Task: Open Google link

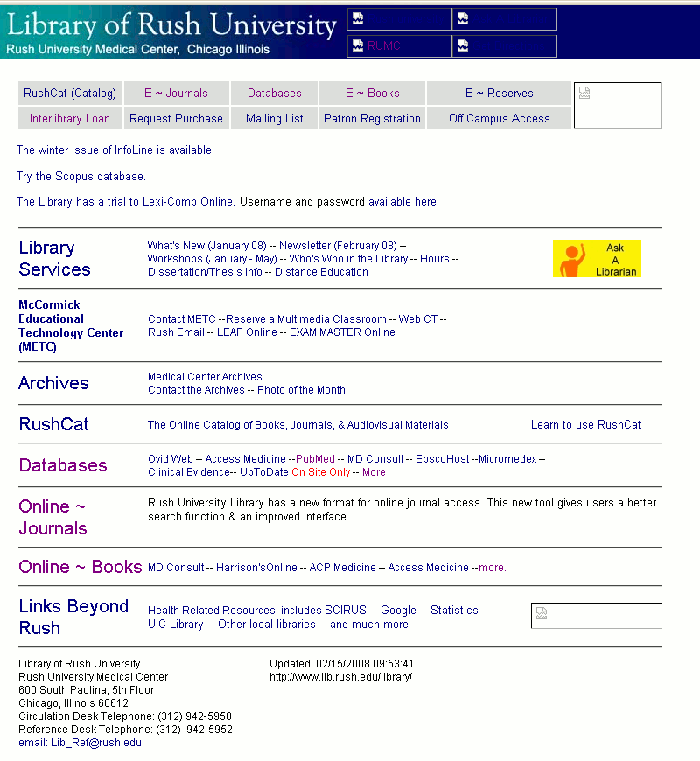Action: click(398, 610)
